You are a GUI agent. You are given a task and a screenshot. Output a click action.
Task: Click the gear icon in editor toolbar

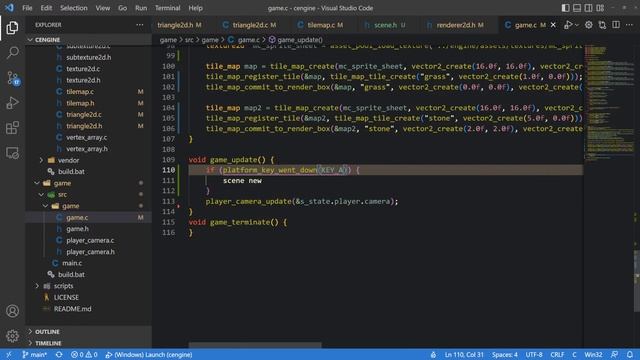click(x=589, y=25)
